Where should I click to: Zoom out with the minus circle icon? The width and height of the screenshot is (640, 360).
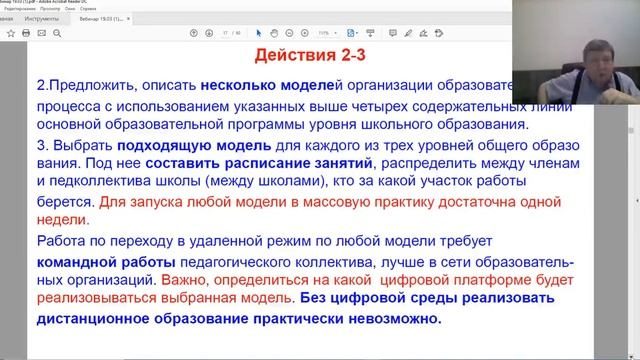289,33
